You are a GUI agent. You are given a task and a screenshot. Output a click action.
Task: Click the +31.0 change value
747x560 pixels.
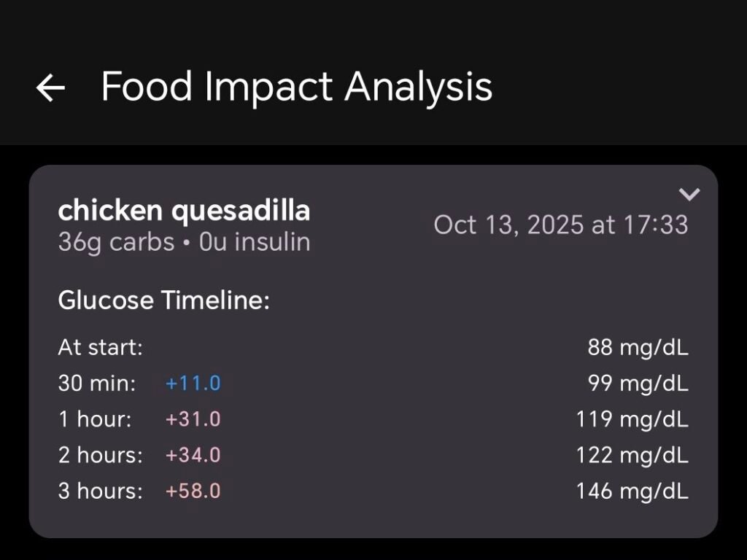(x=193, y=419)
